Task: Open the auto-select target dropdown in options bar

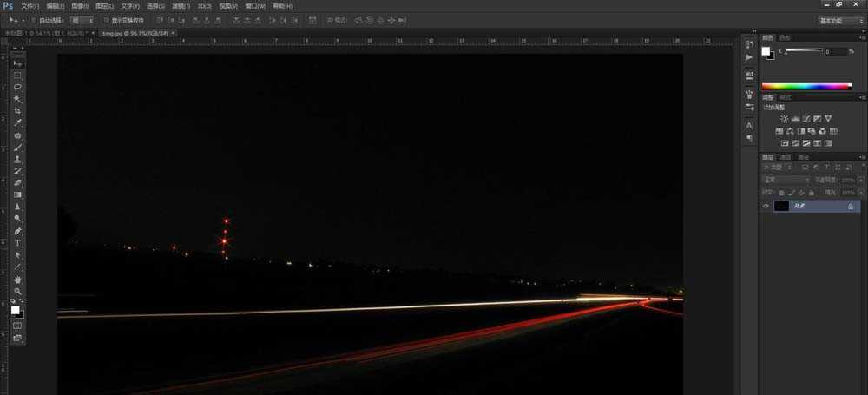Action: [82, 20]
